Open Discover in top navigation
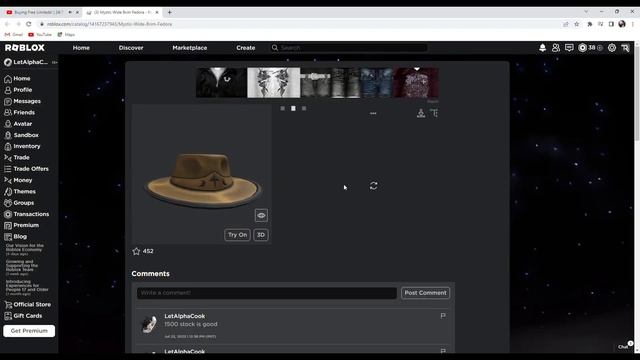Screen dimensions: 640x360 click(x=131, y=48)
